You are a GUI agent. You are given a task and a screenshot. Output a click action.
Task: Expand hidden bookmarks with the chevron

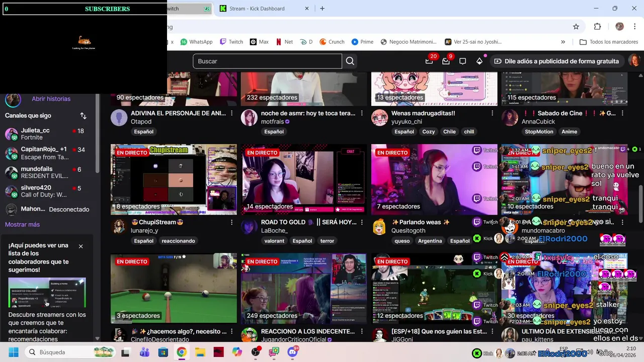click(x=563, y=42)
